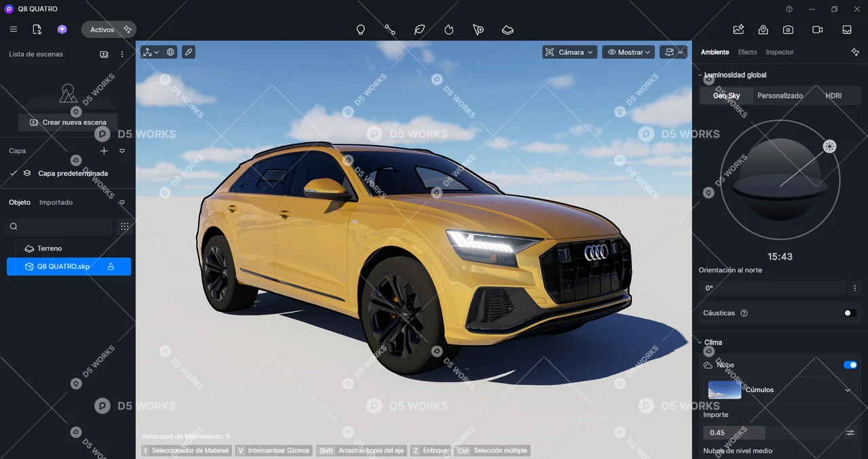The image size is (868, 459).
Task: Open the hamburger main menu
Action: point(14,29)
